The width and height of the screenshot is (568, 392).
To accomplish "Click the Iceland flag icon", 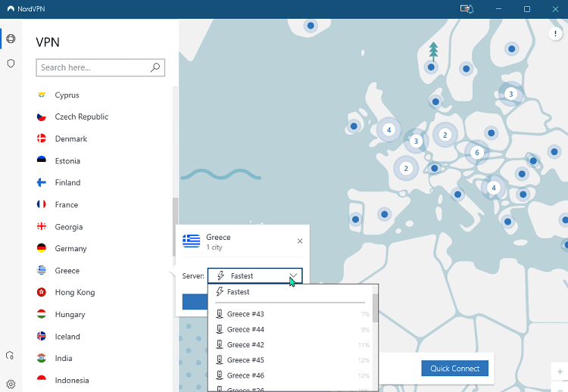I will (42, 336).
